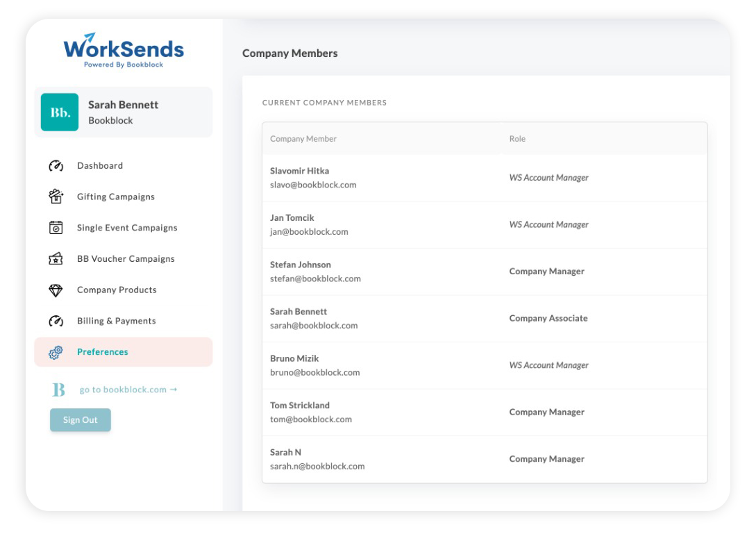Click the Dashboard speedometer icon
The image size is (756, 534).
tap(56, 166)
